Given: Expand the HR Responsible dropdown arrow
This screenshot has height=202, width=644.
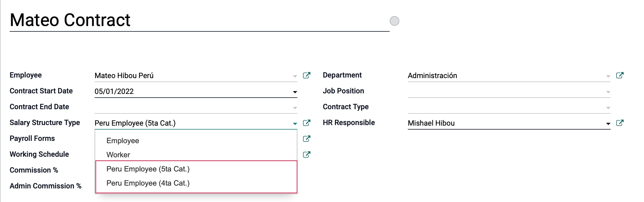Looking at the screenshot, I should (608, 124).
